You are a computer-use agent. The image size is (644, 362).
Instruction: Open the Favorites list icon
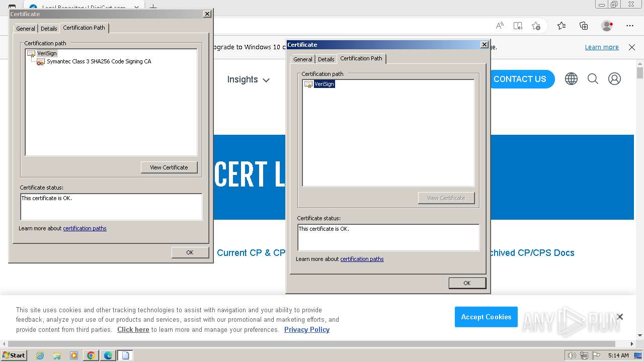point(561,26)
